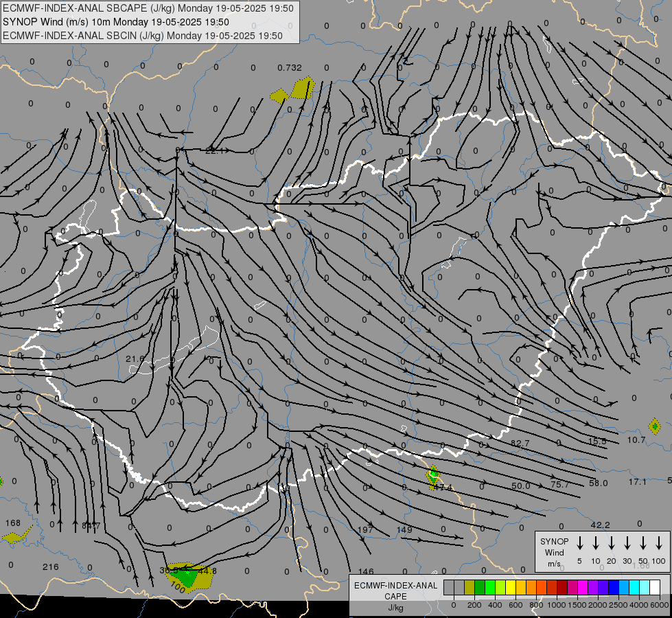Click the 1000 tick label on CAPE legend

coord(556,605)
